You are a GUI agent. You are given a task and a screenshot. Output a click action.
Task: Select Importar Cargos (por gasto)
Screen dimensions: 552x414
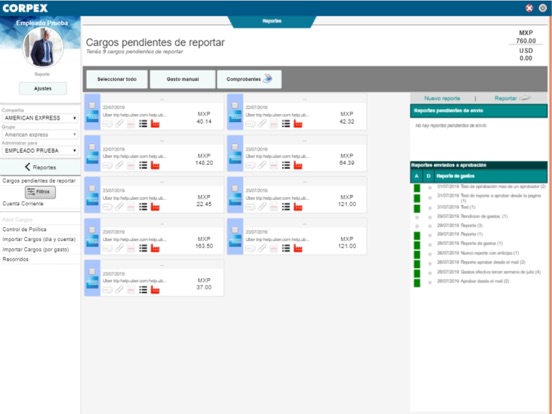pos(36,250)
